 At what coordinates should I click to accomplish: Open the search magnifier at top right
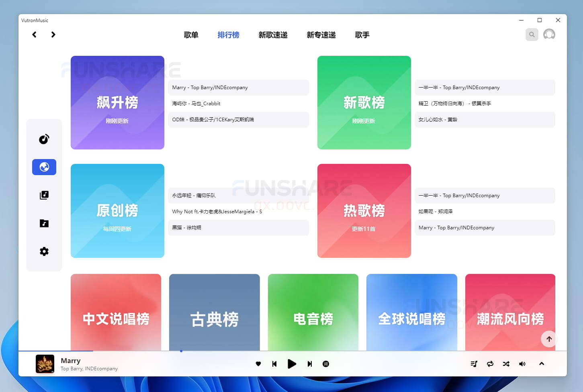[532, 35]
